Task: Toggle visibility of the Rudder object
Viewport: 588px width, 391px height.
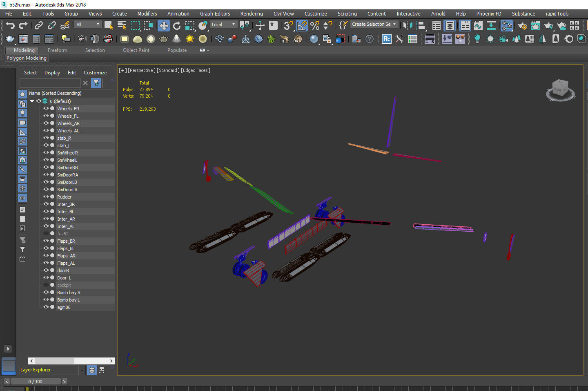Action: pos(46,197)
